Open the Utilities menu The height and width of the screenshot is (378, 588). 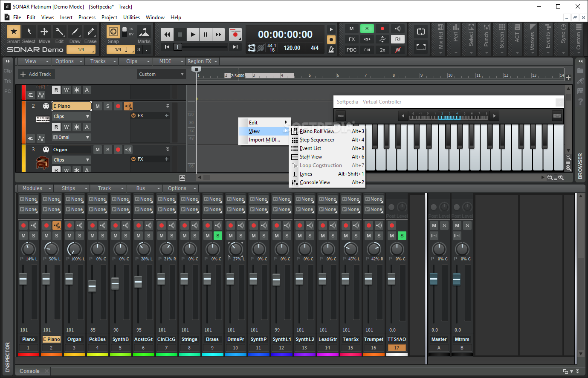point(131,17)
